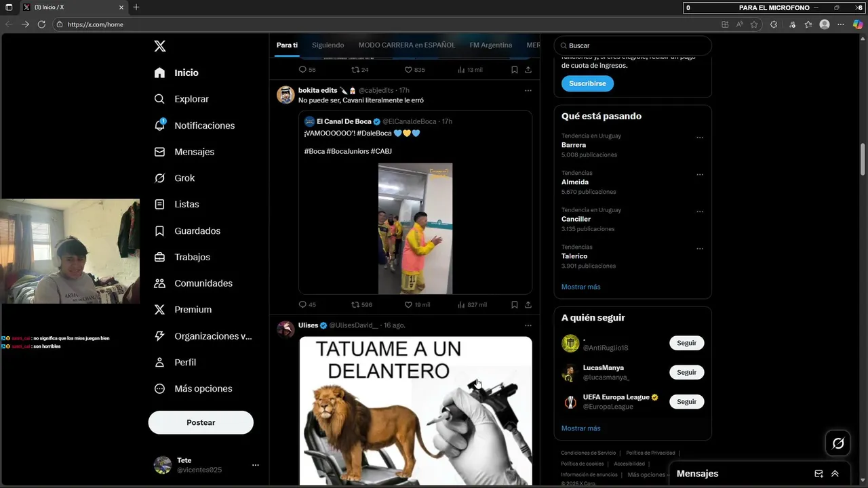
Task: Expand Más opciones in sidebar
Action: click(193, 388)
